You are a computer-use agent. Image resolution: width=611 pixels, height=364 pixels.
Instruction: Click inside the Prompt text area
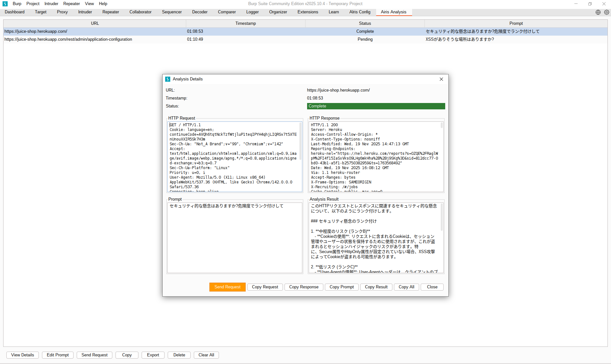click(235, 238)
